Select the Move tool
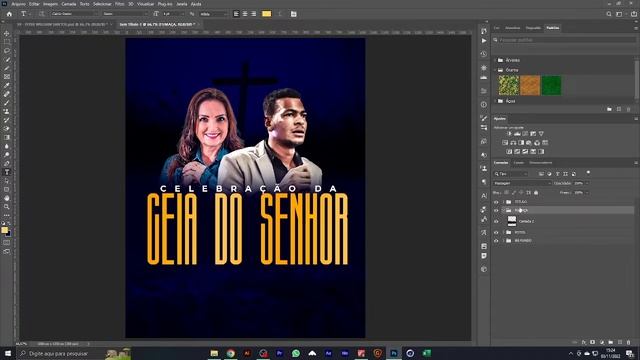The width and height of the screenshot is (640, 360). (7, 33)
